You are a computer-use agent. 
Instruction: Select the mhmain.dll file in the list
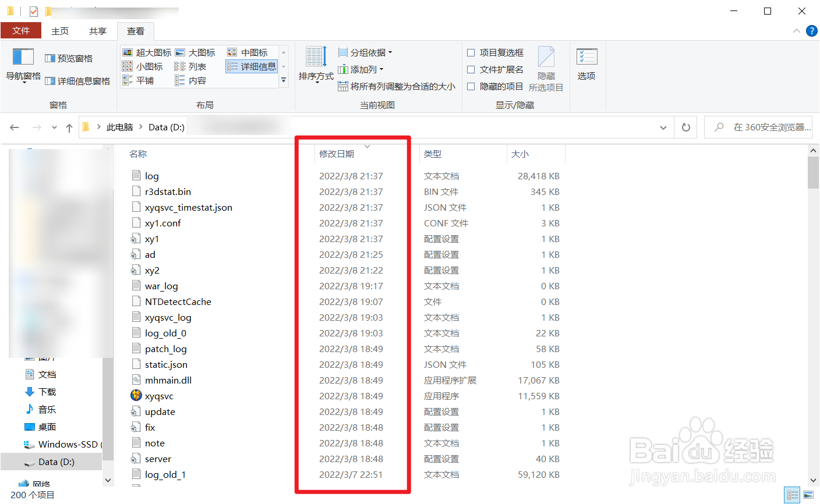pos(168,379)
